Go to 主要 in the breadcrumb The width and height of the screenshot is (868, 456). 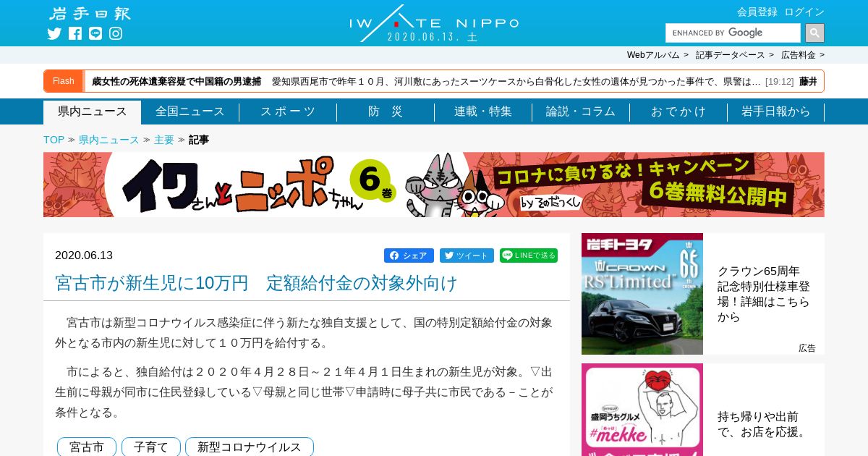point(164,140)
